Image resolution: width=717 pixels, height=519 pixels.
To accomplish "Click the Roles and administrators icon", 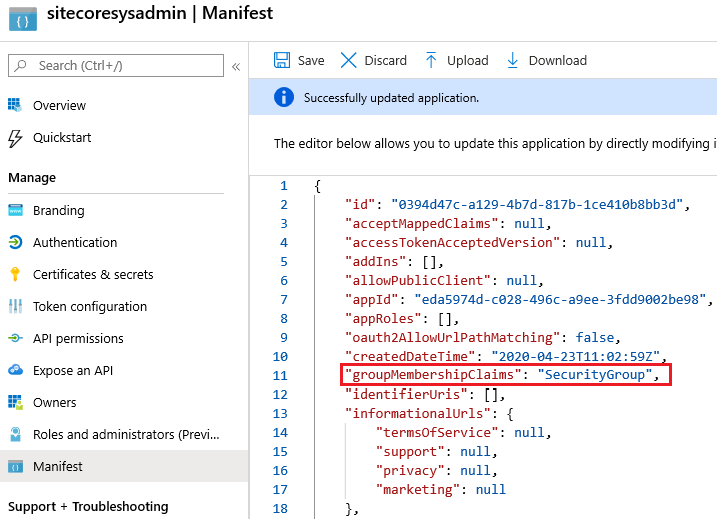I will click(x=15, y=434).
